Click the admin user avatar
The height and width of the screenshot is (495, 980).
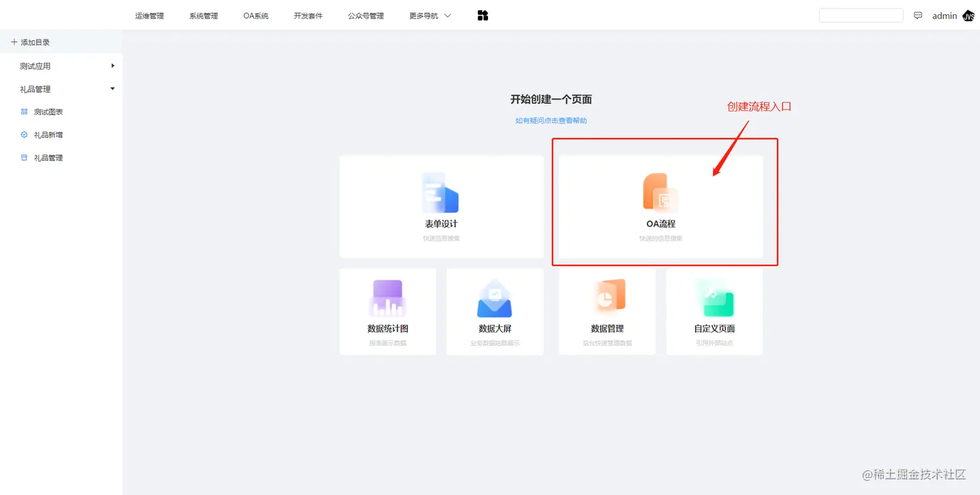[x=968, y=16]
